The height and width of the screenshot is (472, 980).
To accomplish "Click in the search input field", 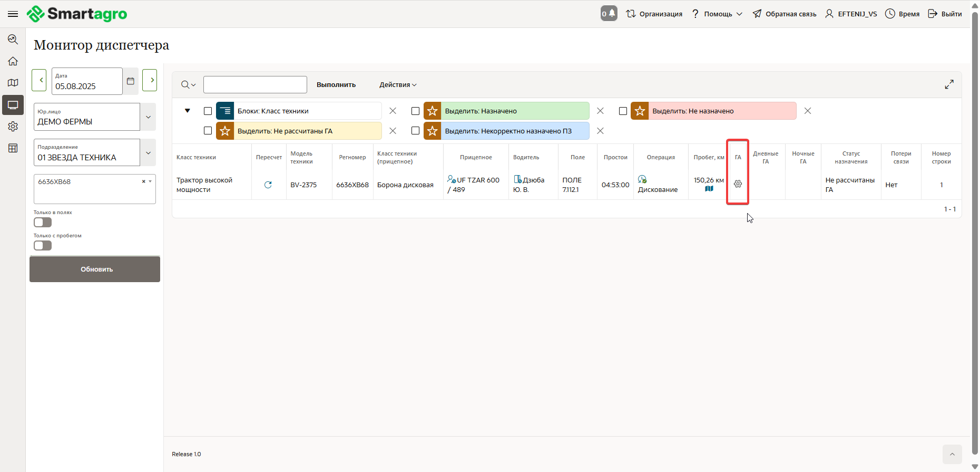I will click(x=255, y=85).
